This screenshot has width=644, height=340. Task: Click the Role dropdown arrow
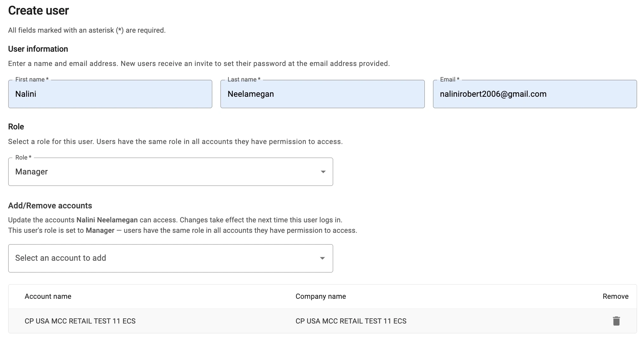(323, 172)
